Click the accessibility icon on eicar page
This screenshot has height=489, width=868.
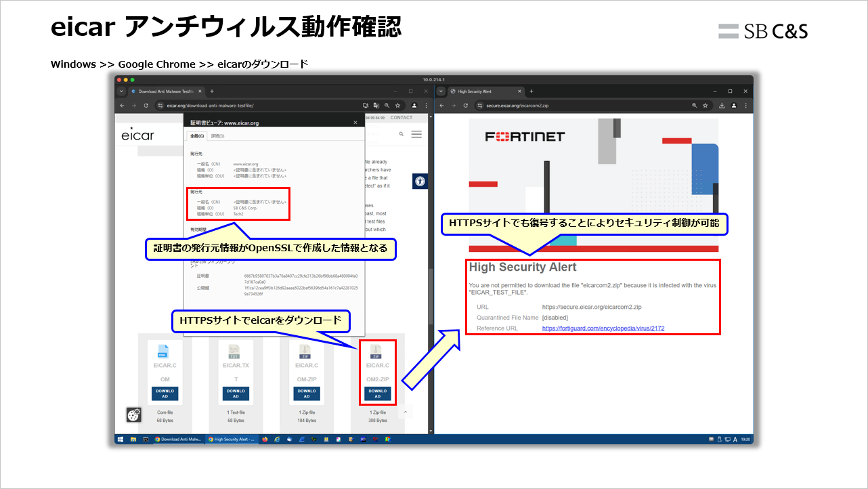coord(420,181)
